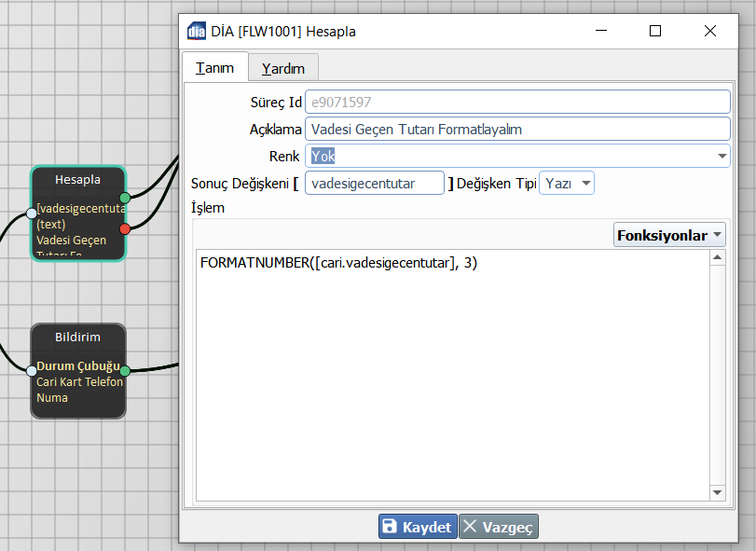Save with the Kaydet button
Image resolution: width=756 pixels, height=551 pixels.
tap(418, 527)
